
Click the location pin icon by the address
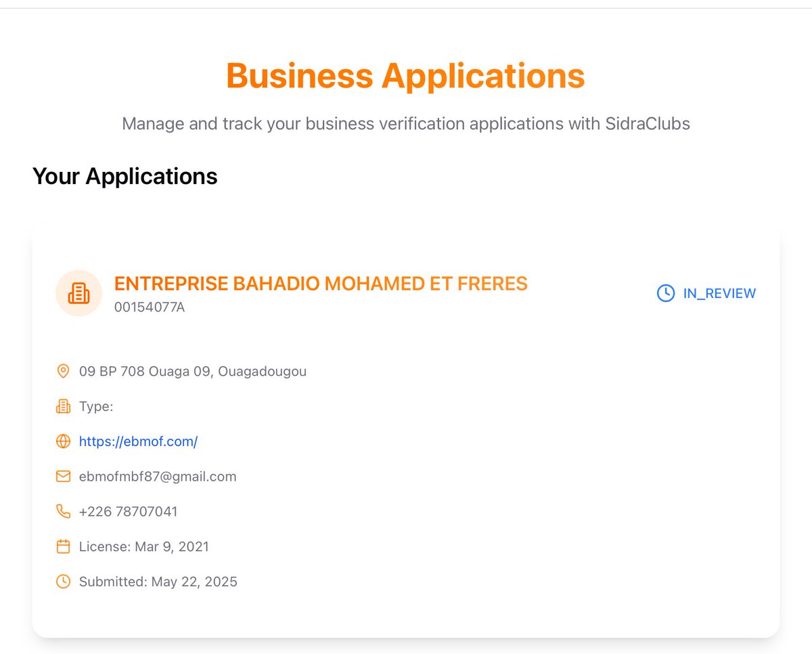click(63, 371)
